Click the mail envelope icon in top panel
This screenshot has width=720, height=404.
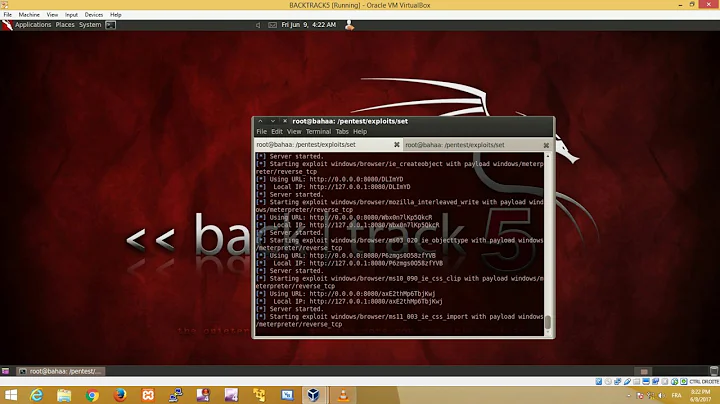[272, 25]
